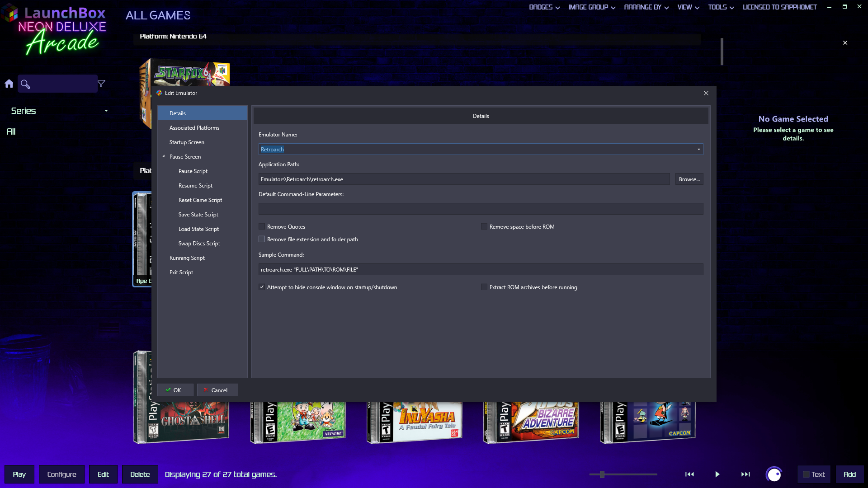Click the Configure button

pos(61,474)
